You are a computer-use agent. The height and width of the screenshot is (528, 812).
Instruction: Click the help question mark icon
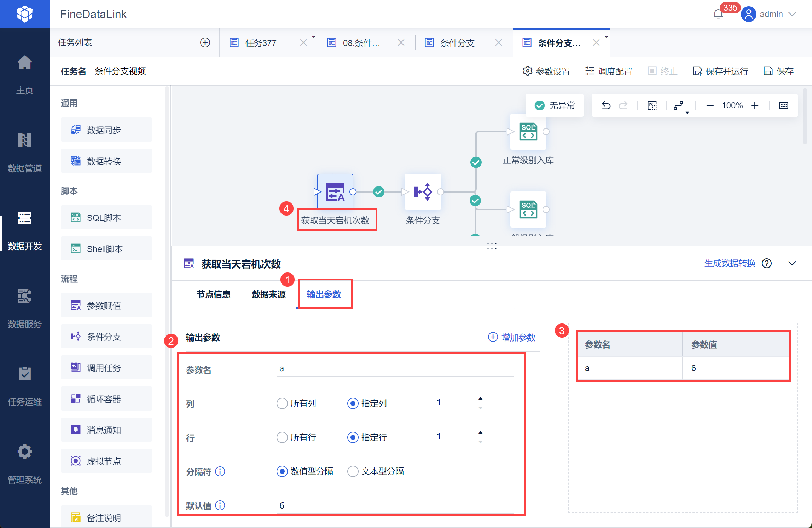click(x=767, y=263)
